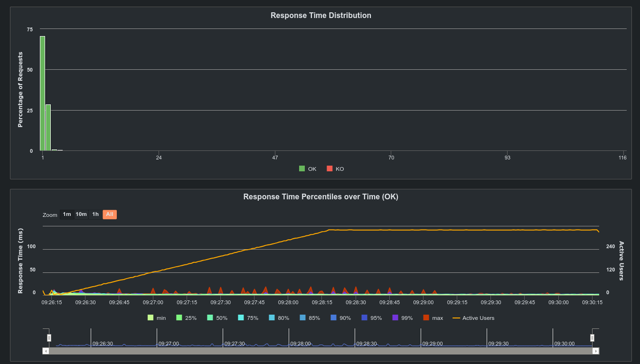
Task: Click the 09:26:30 label in navigator
Action: 103,344
